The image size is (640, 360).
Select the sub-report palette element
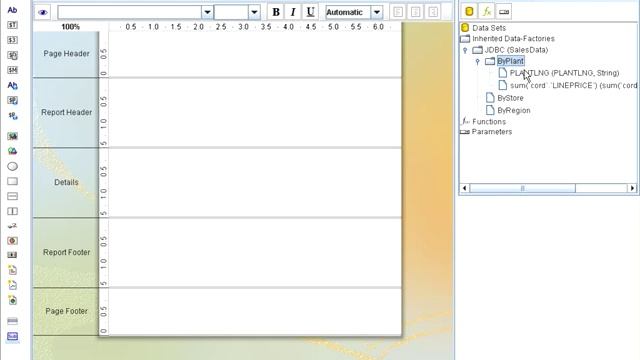(x=12, y=336)
